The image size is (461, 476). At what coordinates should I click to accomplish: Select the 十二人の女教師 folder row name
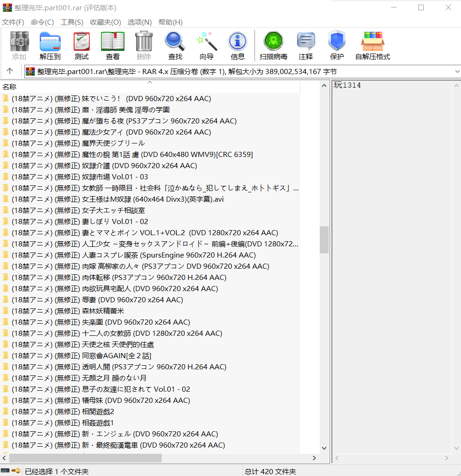(117, 333)
